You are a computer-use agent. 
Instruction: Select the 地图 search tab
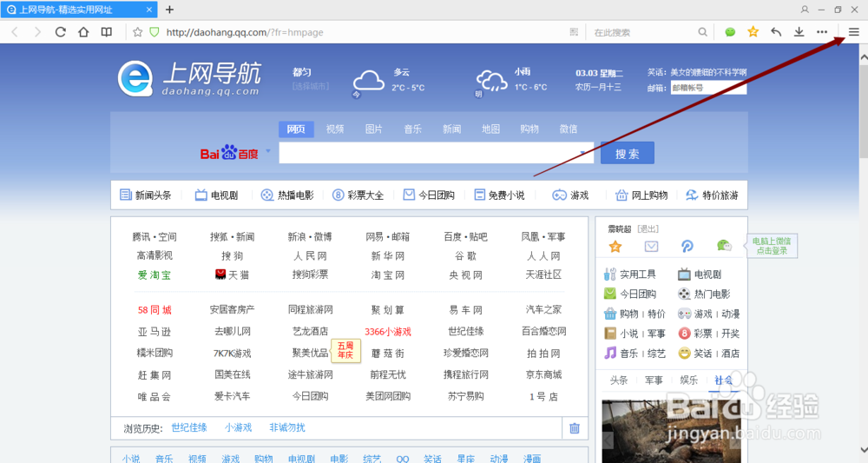coord(490,129)
